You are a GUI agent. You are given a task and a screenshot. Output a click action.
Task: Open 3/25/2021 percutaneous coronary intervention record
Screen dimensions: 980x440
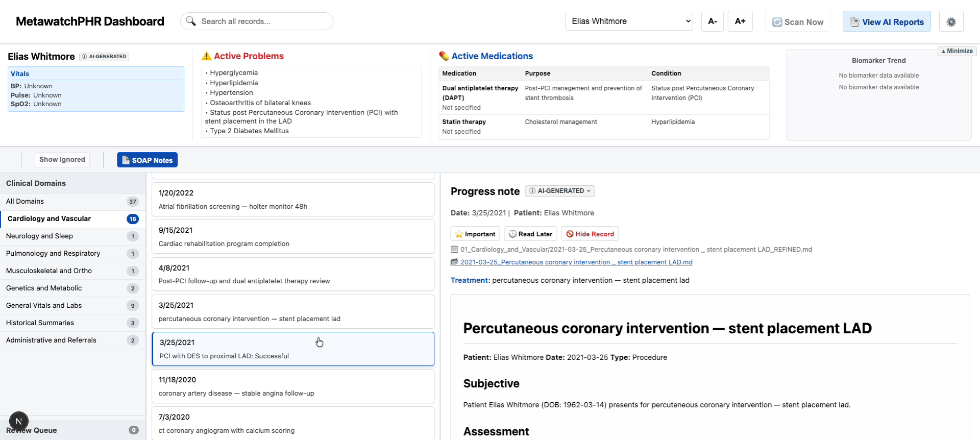click(293, 311)
